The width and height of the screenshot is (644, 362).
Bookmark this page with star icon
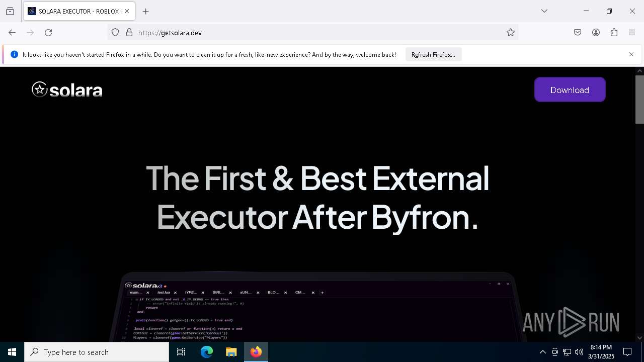(511, 33)
